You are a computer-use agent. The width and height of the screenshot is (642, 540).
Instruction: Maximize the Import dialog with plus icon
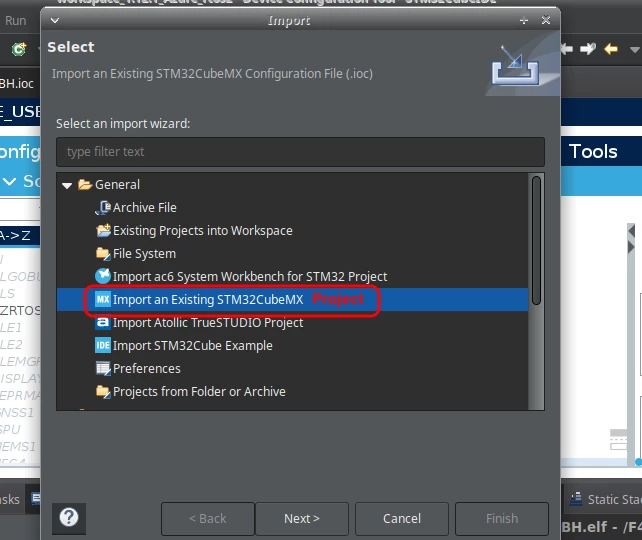coord(524,20)
